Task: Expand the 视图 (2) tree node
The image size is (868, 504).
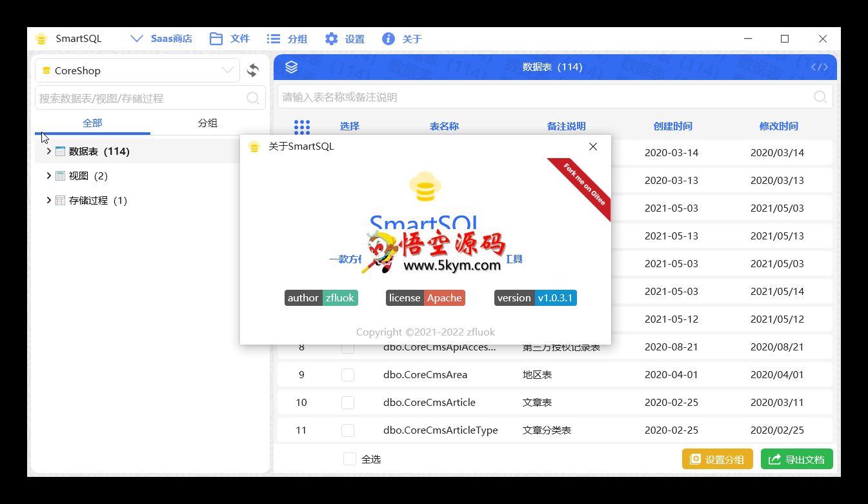Action: pyautogui.click(x=48, y=176)
